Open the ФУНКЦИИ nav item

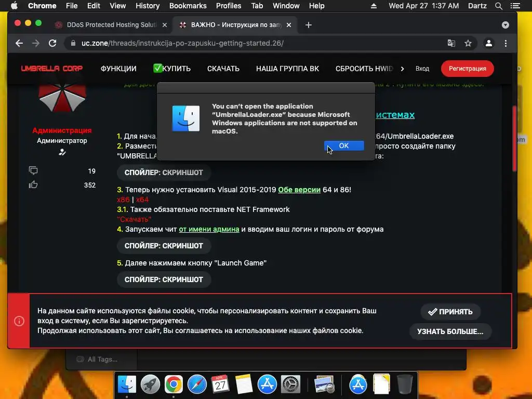pyautogui.click(x=118, y=69)
